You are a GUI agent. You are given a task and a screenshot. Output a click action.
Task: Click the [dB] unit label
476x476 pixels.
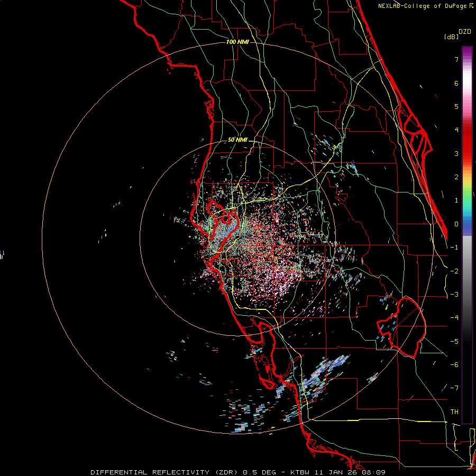point(452,36)
